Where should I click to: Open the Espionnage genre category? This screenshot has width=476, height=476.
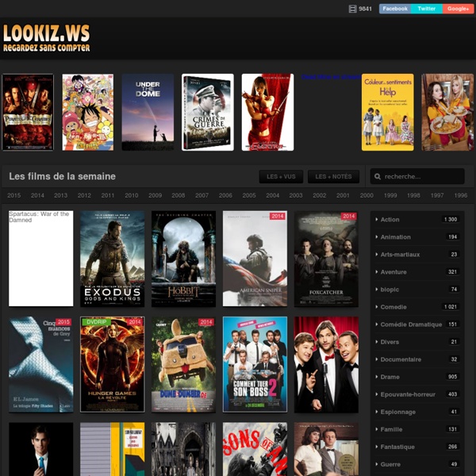tap(417, 412)
